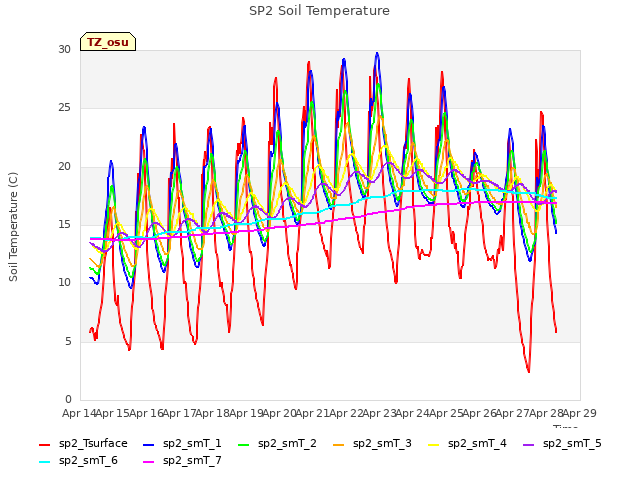
Task: Click the blue sp2_smT_1 legend swatch
Action: click(x=149, y=444)
